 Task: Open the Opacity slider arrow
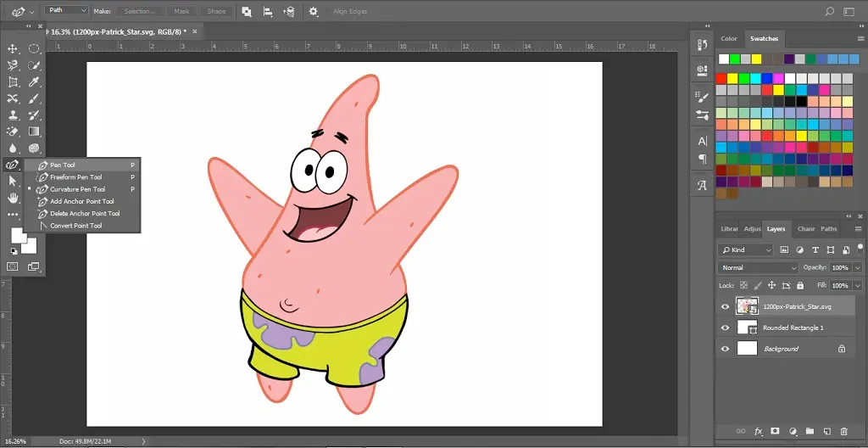(858, 268)
